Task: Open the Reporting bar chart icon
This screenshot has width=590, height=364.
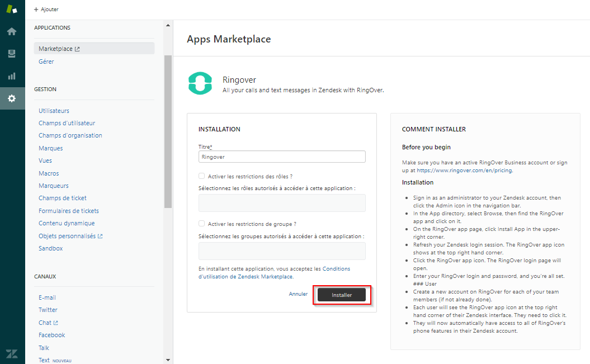Action: [12, 76]
